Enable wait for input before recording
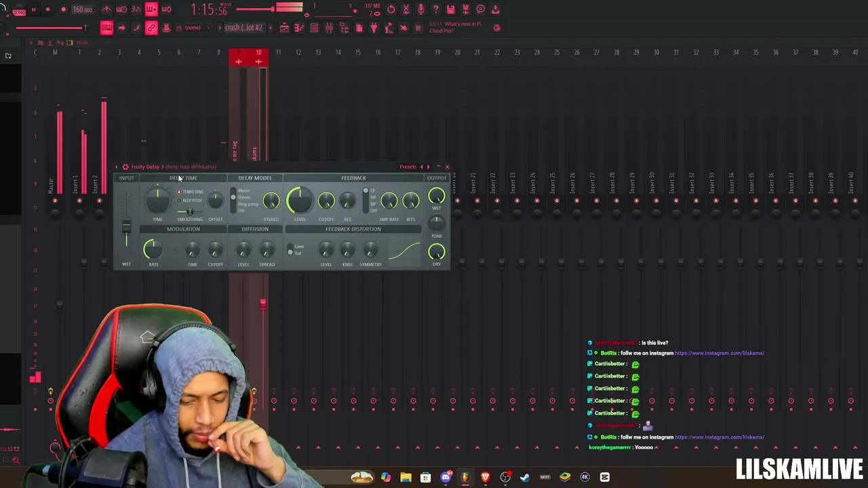Image resolution: width=868 pixels, height=488 pixels. (121, 9)
